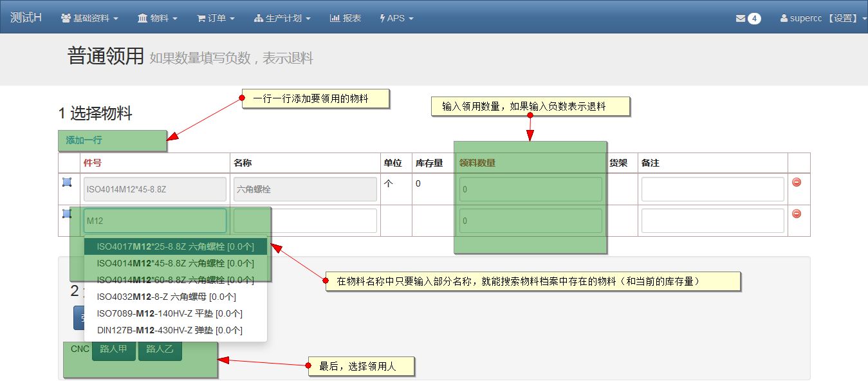The width and height of the screenshot is (868, 388).
Task: Click blue square icon on second row
Action: 67,214
